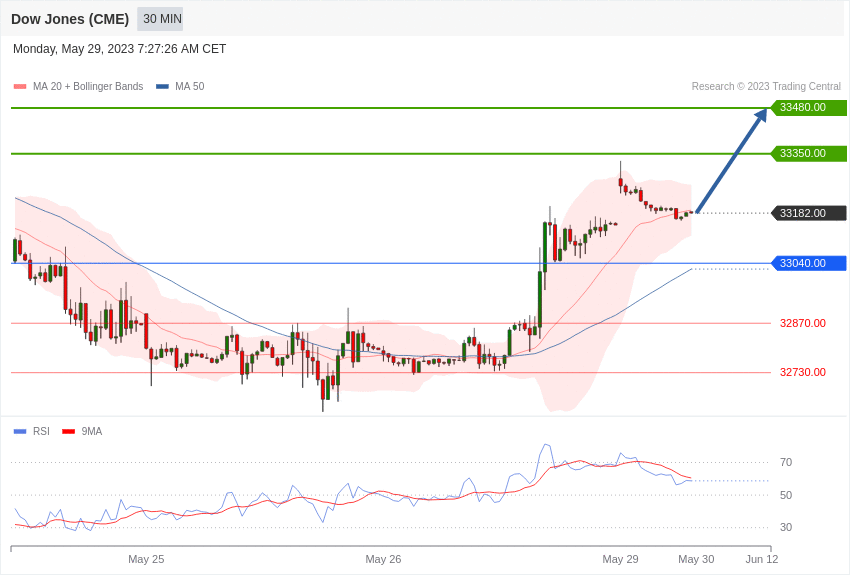
Task: Toggle the MA 50 legend entry
Action: pyautogui.click(x=180, y=86)
